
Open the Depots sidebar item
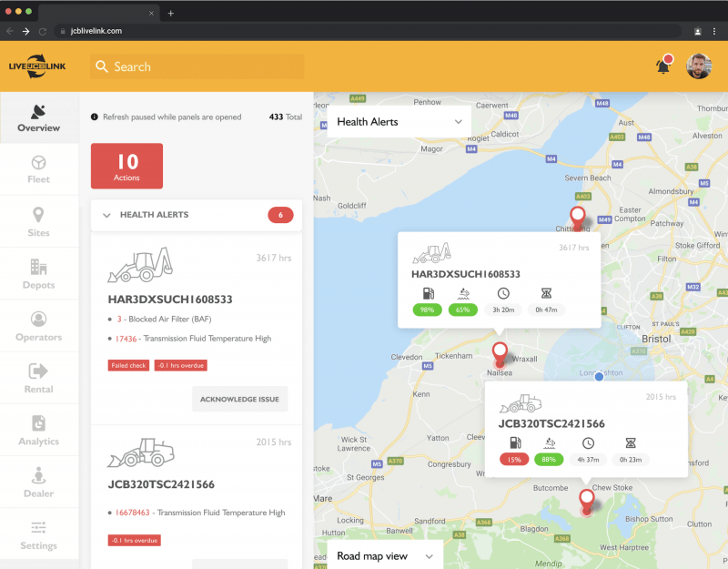click(x=38, y=274)
